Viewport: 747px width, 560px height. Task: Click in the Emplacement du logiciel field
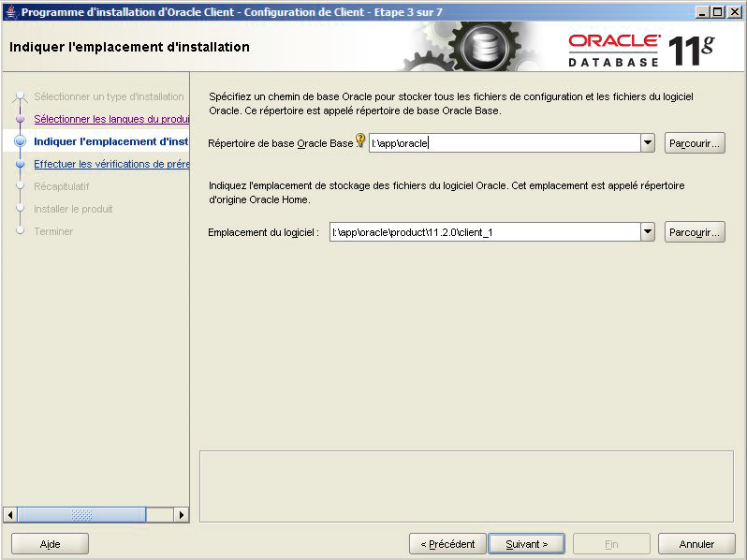point(485,232)
